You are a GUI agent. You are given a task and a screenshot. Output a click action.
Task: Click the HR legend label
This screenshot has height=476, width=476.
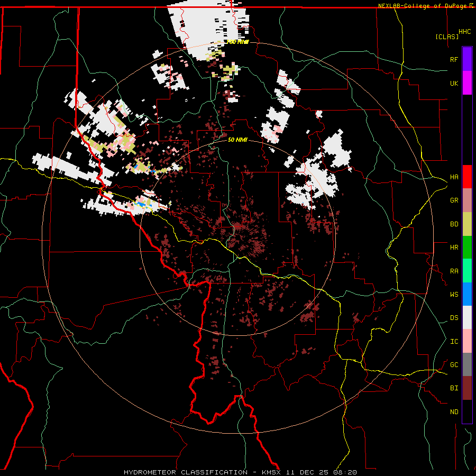[x=454, y=248]
